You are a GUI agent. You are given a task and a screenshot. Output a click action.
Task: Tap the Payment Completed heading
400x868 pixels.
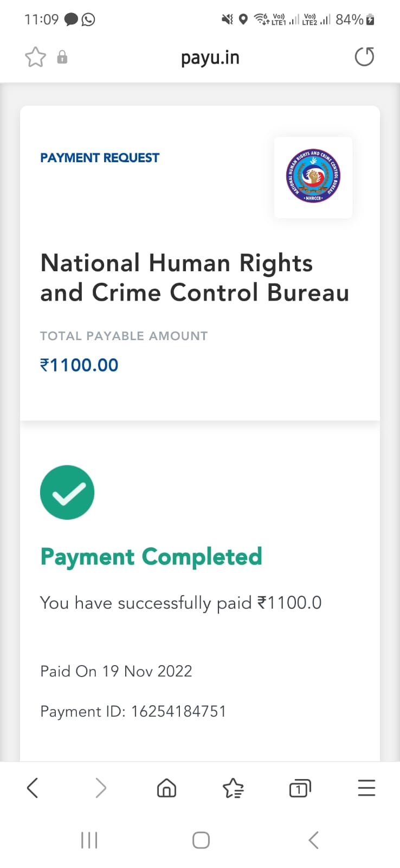click(151, 557)
